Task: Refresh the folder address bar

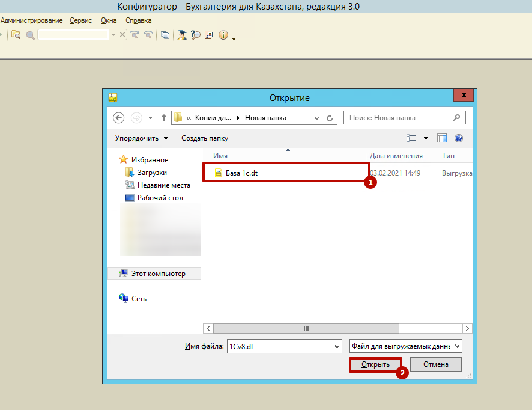Action: coord(330,118)
